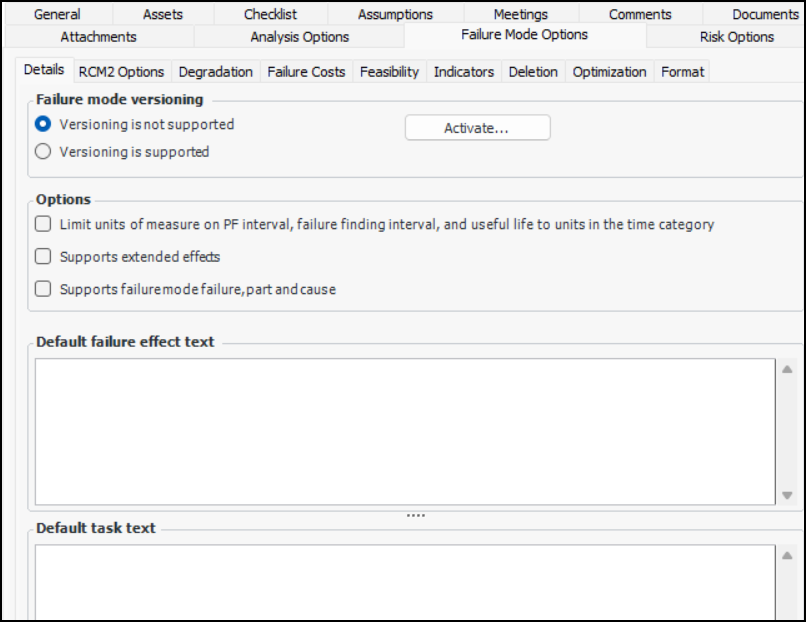Toggle limit units of measure checkbox
Viewport: 806px width, 622px height.
coord(43,225)
